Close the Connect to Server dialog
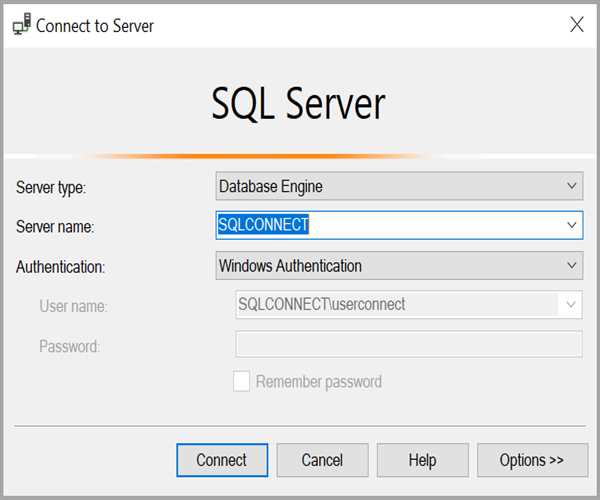This screenshot has width=600, height=500. pos(577,26)
